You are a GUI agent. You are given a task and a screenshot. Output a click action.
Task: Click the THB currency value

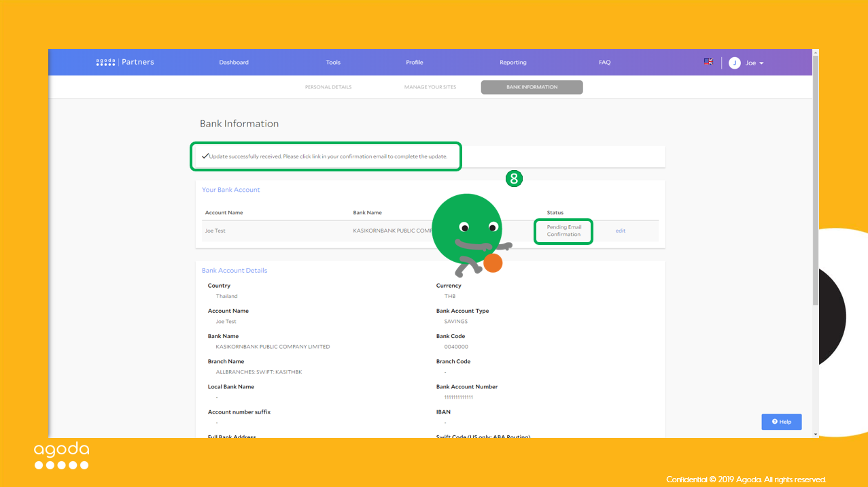pos(450,297)
